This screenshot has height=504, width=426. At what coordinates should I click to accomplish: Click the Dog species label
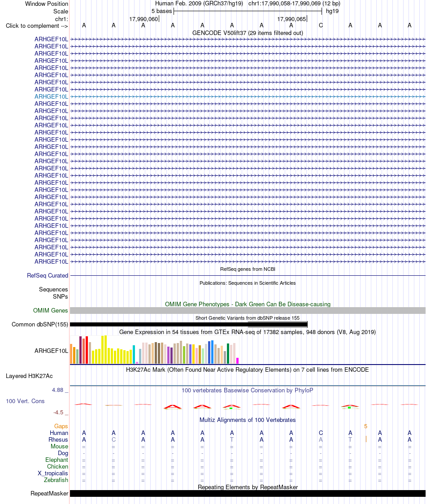pyautogui.click(x=63, y=453)
